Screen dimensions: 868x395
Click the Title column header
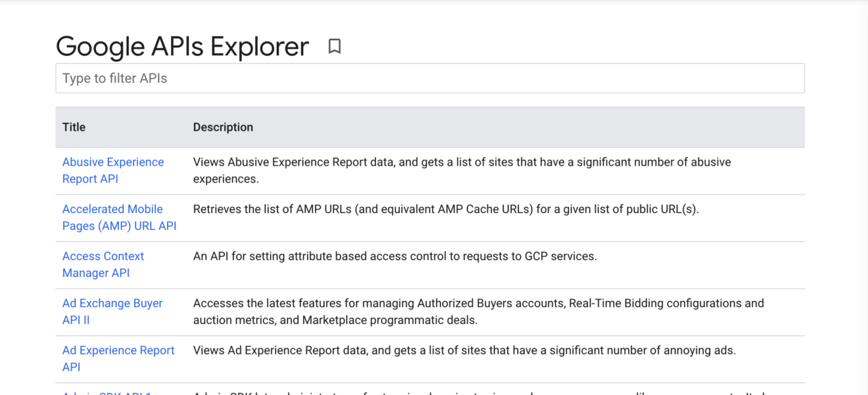(x=74, y=128)
